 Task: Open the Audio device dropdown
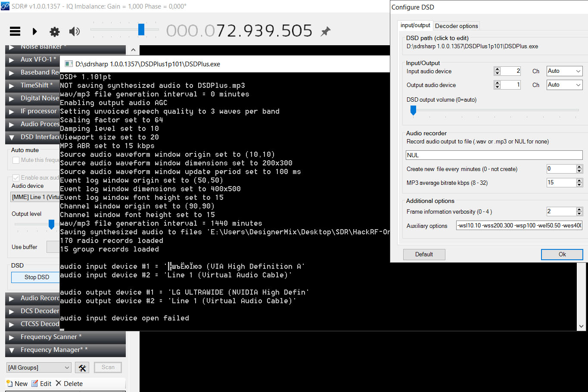[35, 197]
